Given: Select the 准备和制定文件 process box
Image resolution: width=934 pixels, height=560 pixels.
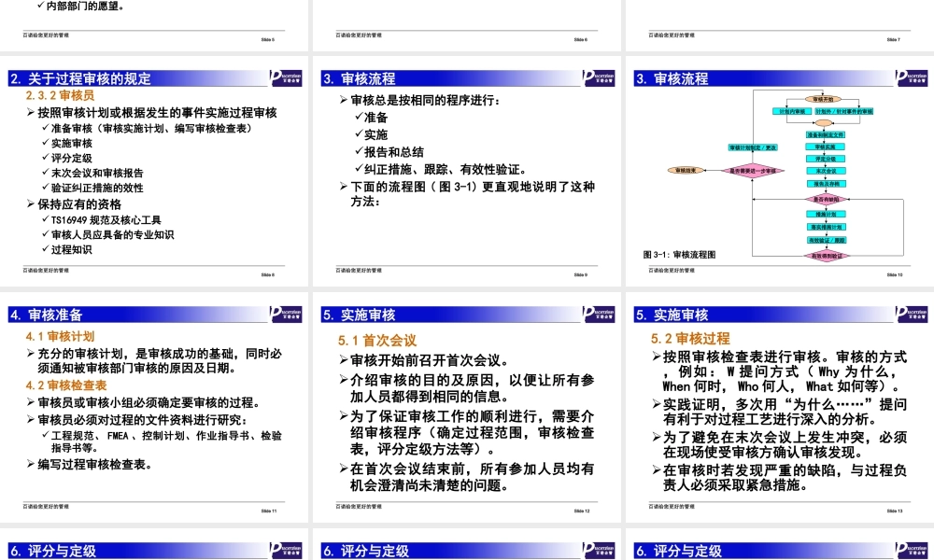Looking at the screenshot, I should click(825, 134).
